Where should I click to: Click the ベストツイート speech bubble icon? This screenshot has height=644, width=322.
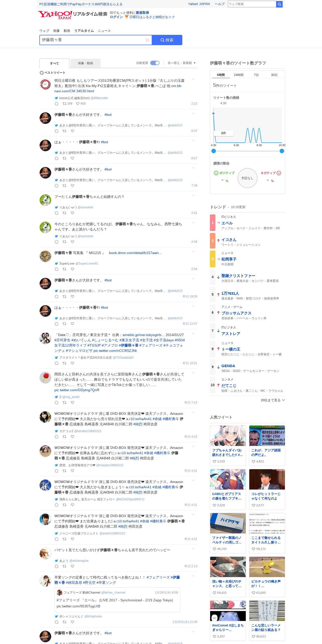(42, 73)
